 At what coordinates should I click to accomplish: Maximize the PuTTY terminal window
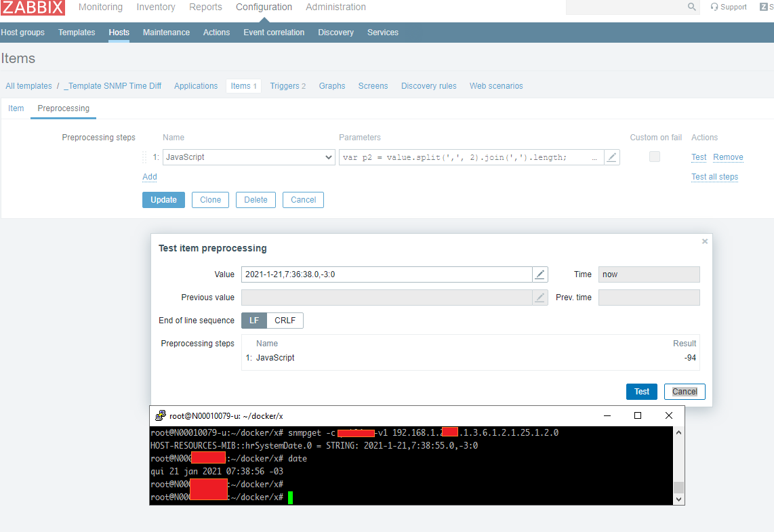(638, 415)
